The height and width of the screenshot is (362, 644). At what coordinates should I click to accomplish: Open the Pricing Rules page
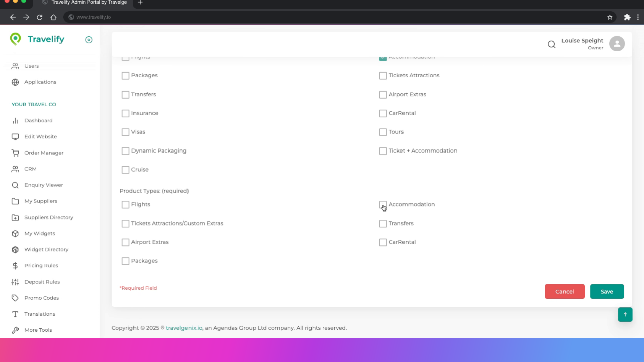coord(41,265)
